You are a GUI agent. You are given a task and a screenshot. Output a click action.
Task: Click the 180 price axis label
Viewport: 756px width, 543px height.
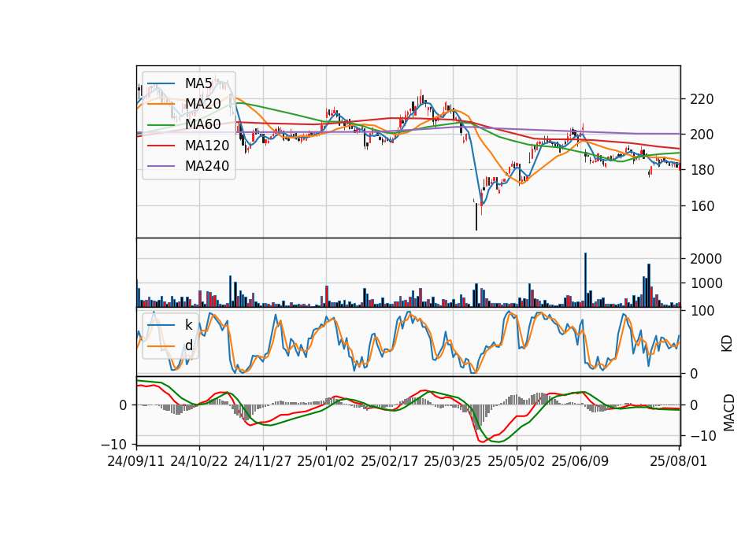pyautogui.click(x=702, y=170)
